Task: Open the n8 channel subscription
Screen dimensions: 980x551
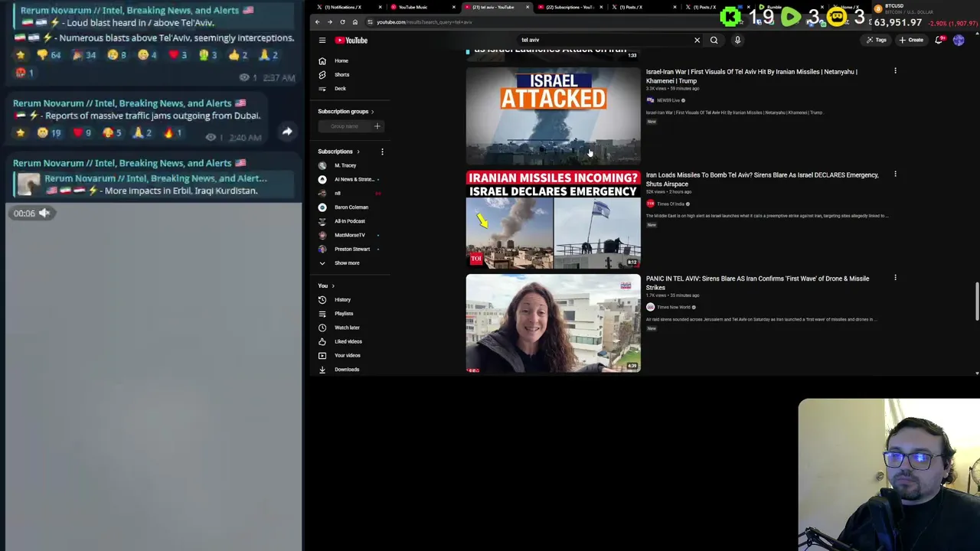Action: click(x=338, y=193)
